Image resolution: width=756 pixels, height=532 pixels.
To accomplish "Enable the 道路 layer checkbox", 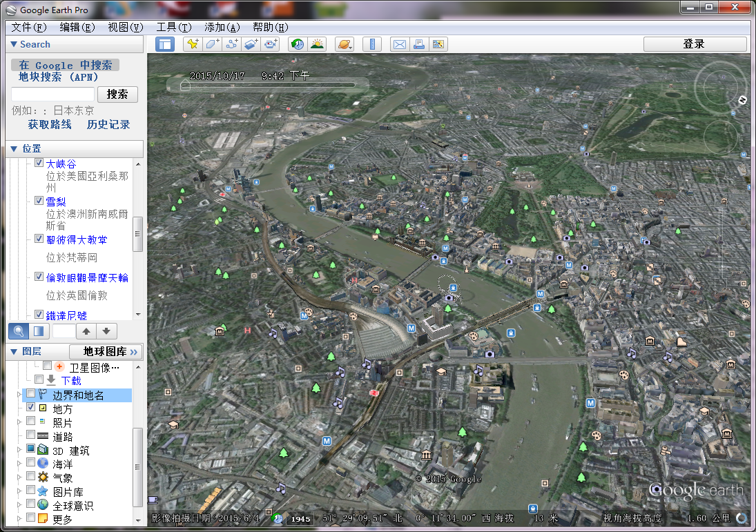I will coord(30,435).
